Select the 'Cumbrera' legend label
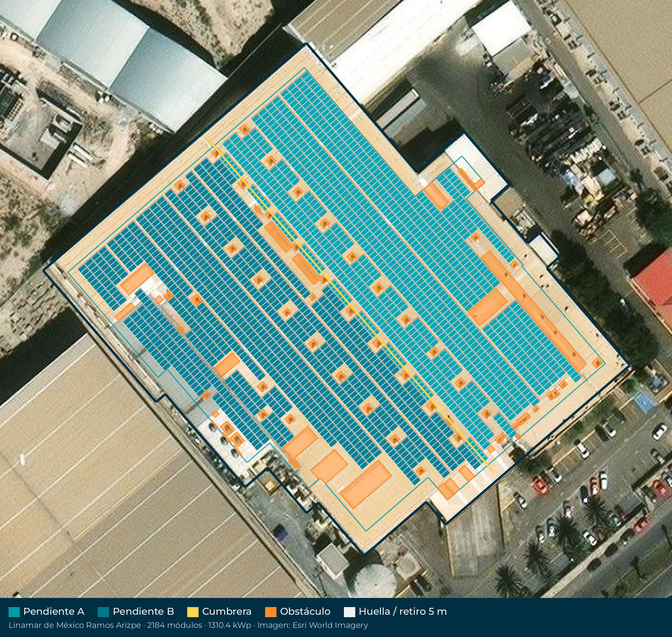 click(227, 612)
